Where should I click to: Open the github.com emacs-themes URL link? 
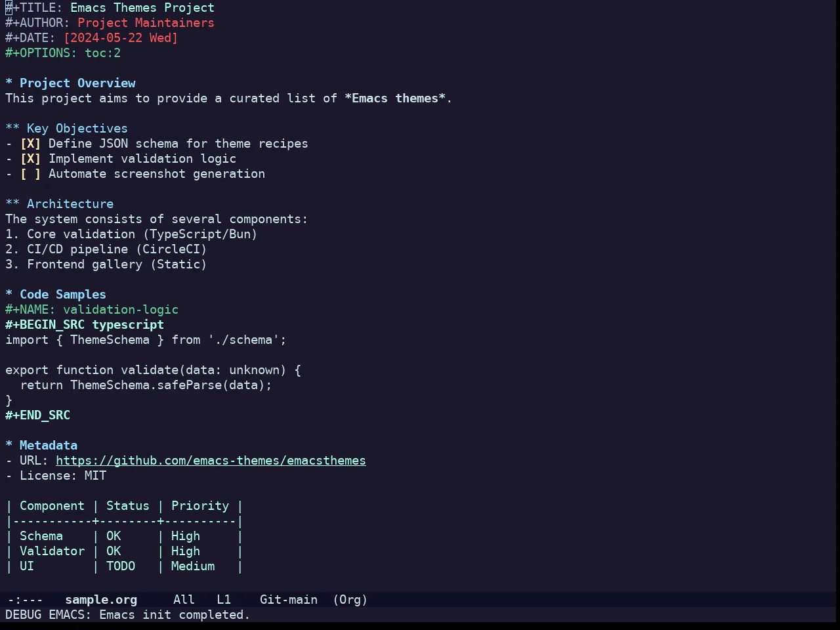[x=211, y=461]
